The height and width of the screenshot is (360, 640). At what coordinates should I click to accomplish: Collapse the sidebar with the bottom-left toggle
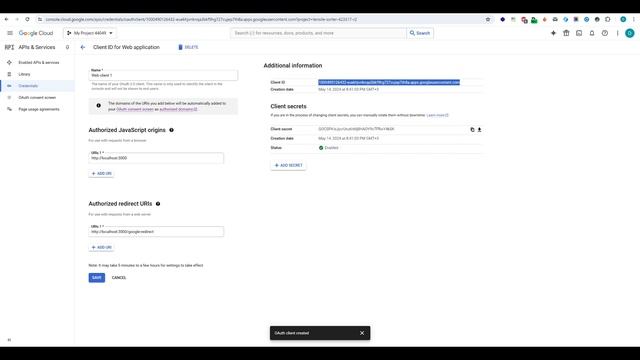[9, 340]
